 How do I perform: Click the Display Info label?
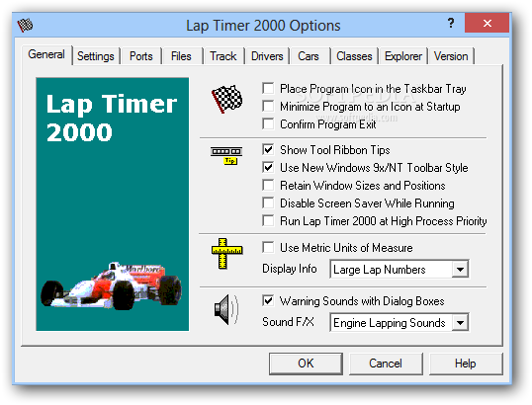(290, 269)
